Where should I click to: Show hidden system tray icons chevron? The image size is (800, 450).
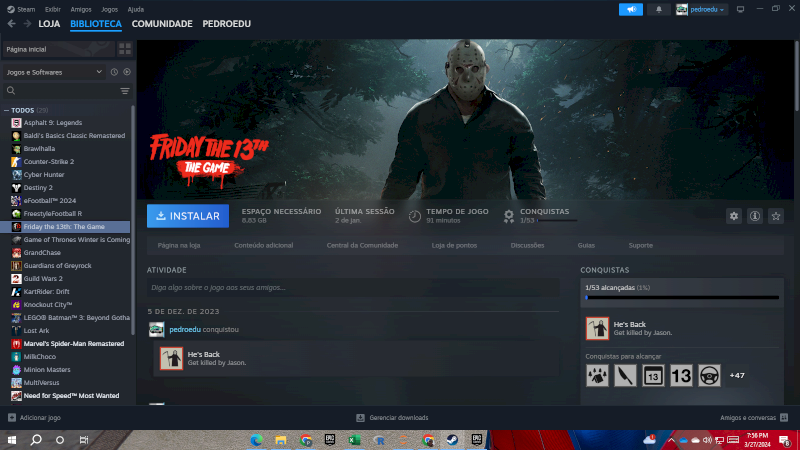click(671, 440)
